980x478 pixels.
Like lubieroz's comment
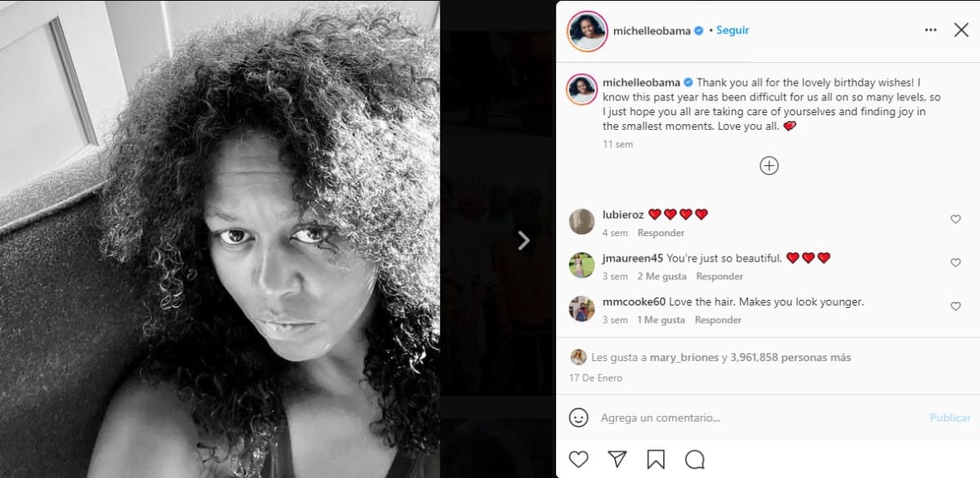pyautogui.click(x=955, y=219)
